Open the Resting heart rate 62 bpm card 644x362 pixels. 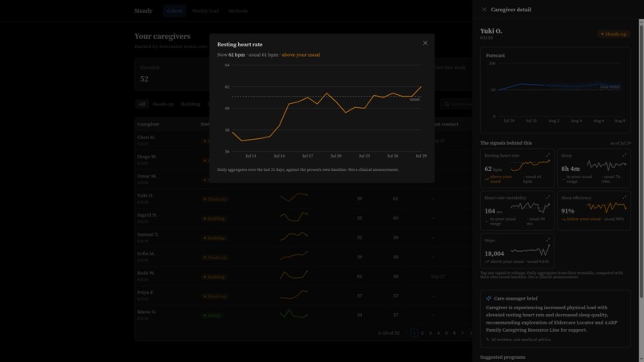(517, 168)
